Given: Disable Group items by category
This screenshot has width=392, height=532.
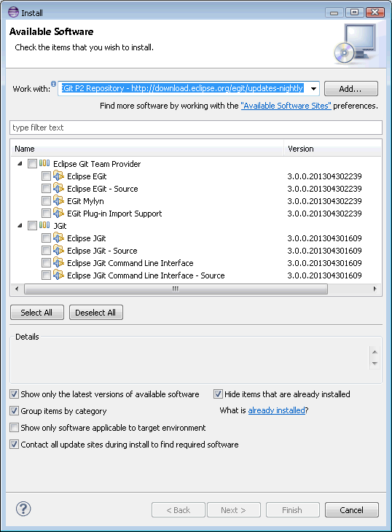Looking at the screenshot, I should [14, 411].
